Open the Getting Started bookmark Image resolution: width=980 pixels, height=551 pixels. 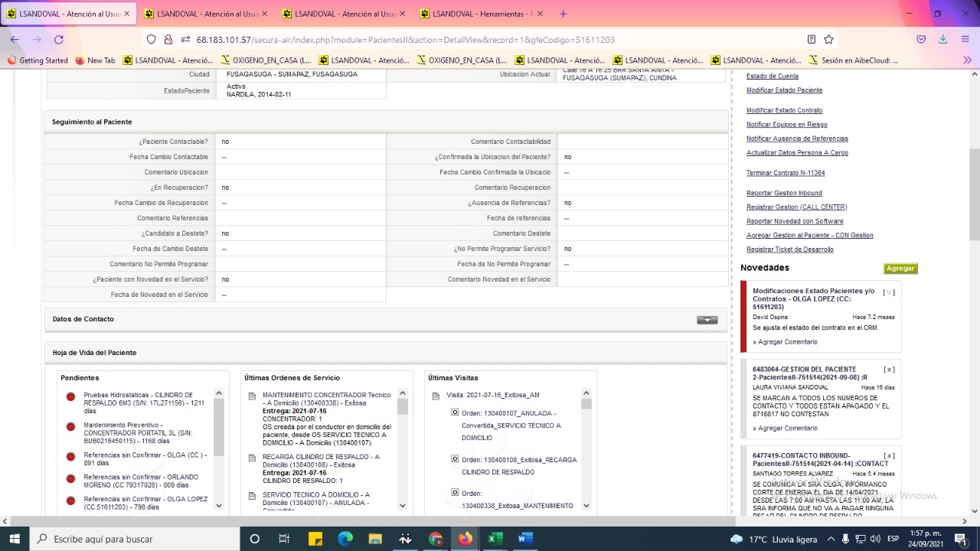pyautogui.click(x=37, y=60)
